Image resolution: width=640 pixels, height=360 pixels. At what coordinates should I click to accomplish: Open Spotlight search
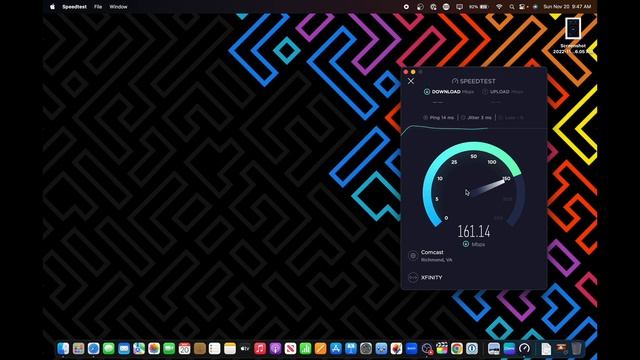511,7
